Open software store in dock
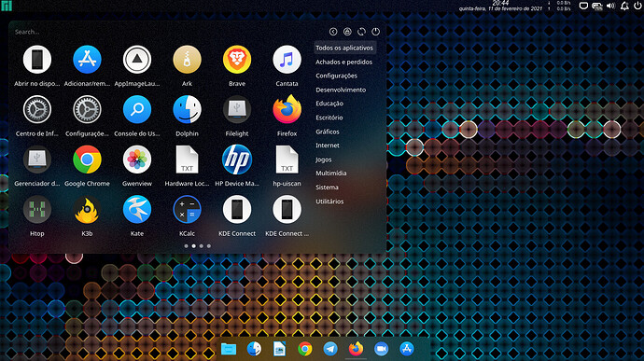644x361 pixels. (407, 349)
